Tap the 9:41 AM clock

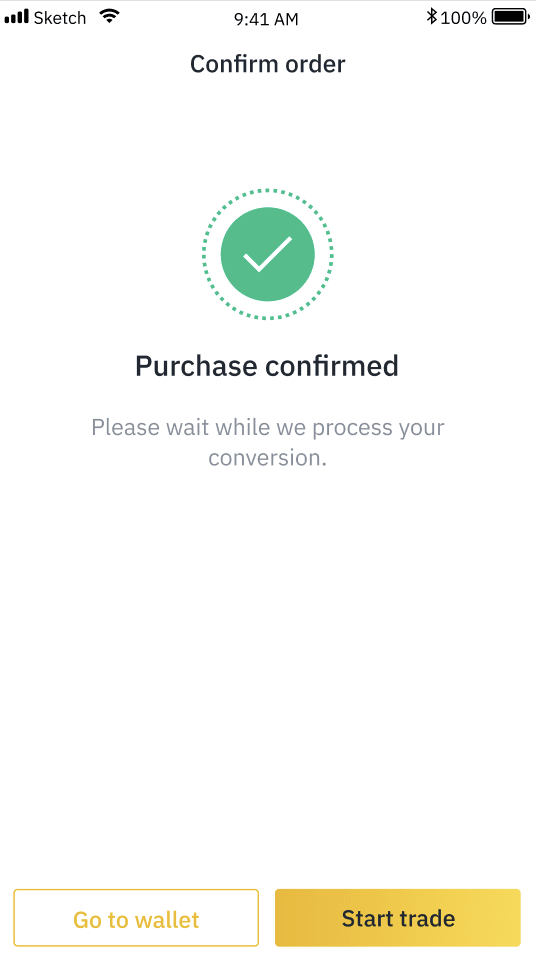(x=266, y=20)
